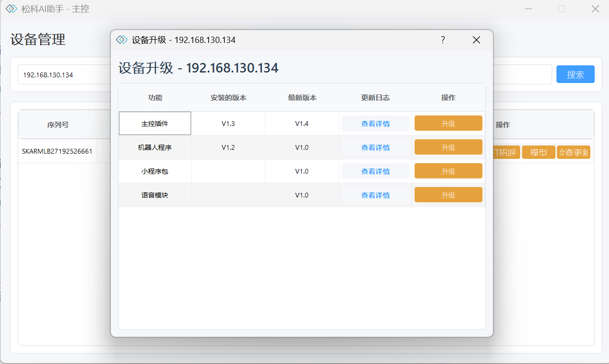
Task: Select the SKARMLB27192526661 serial number cell
Action: pyautogui.click(x=57, y=151)
